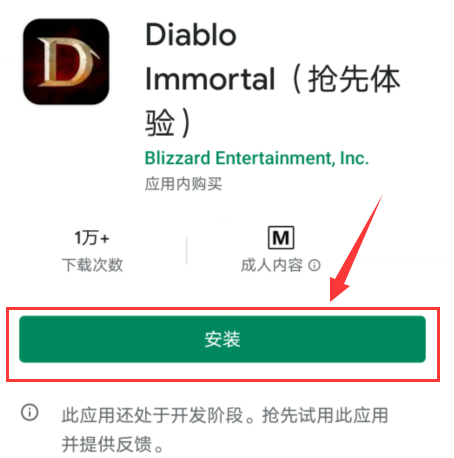Click the 验） ending of the title
Screen dimensions: 454x458
coord(168,122)
